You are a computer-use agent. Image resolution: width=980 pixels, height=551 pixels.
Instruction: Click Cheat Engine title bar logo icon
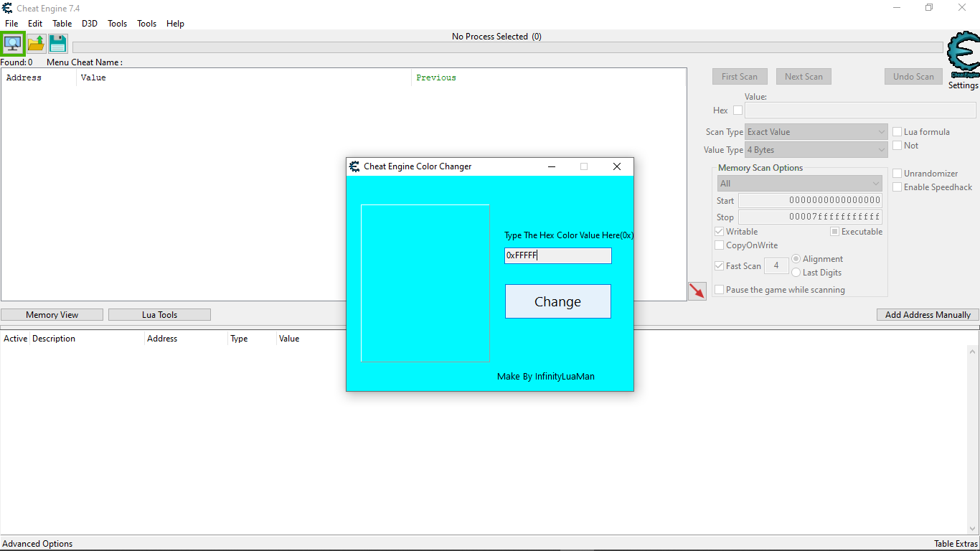[7, 8]
